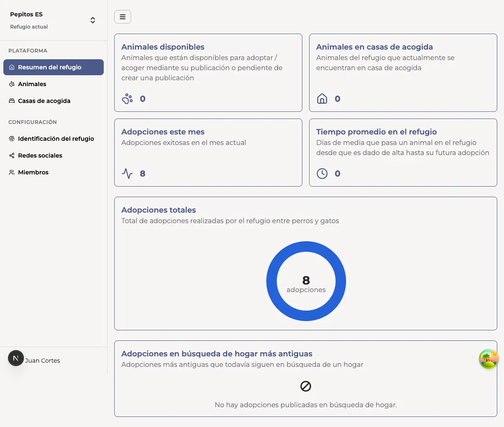Click the Animales en casas de acogida title
Image resolution: width=504 pixels, height=427 pixels.
pyautogui.click(x=375, y=47)
